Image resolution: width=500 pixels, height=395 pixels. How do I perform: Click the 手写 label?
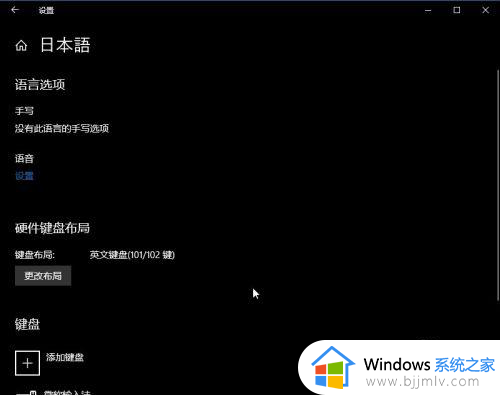pos(24,111)
